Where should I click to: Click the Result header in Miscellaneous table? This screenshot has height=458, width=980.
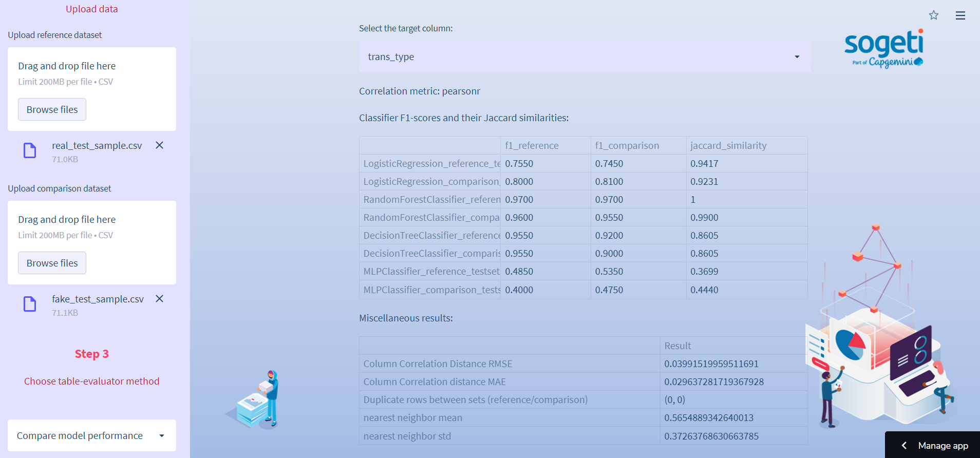pyautogui.click(x=677, y=346)
